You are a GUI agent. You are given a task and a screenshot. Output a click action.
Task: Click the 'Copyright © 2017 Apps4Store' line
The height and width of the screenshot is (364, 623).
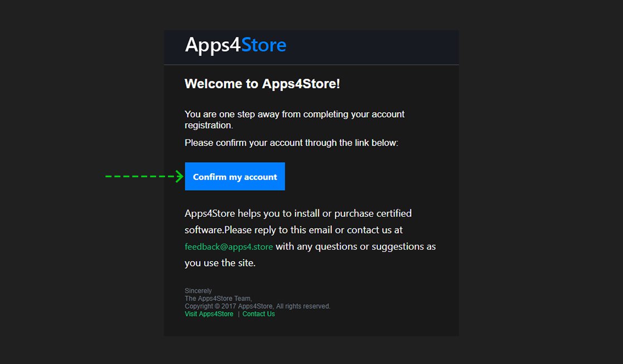[x=258, y=306]
